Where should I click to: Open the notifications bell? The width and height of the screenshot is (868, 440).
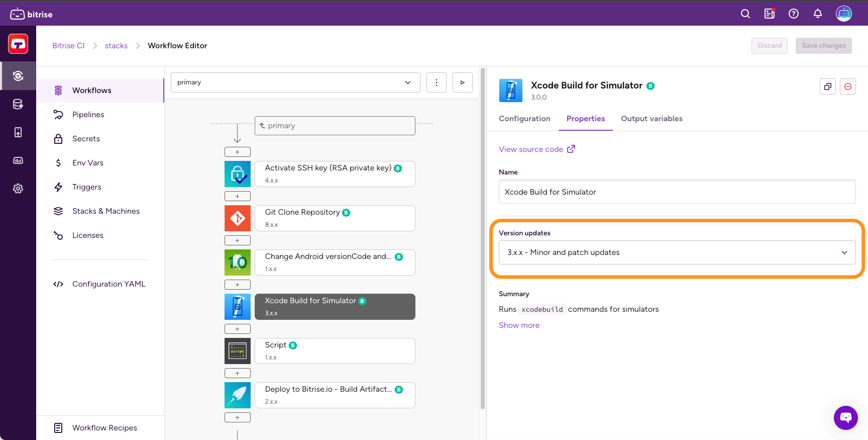[x=818, y=14]
